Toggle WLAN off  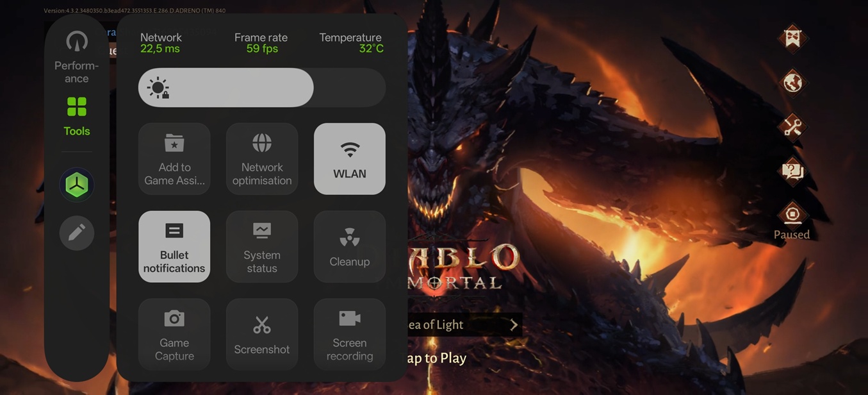pos(350,159)
